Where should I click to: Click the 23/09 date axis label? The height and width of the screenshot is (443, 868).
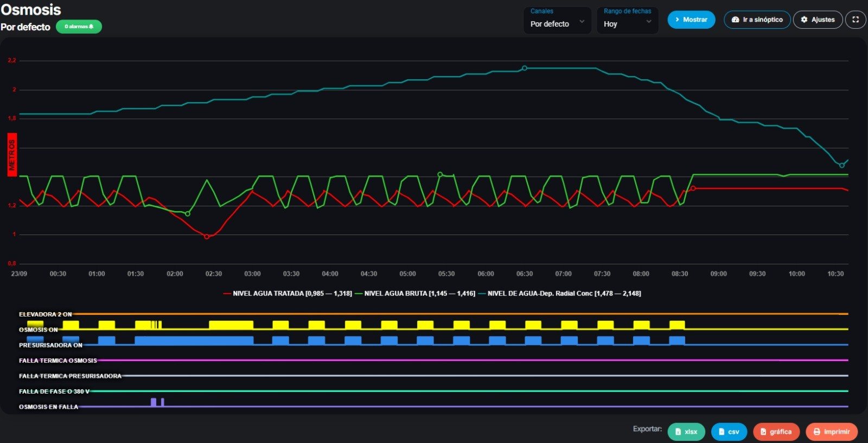tap(19, 274)
